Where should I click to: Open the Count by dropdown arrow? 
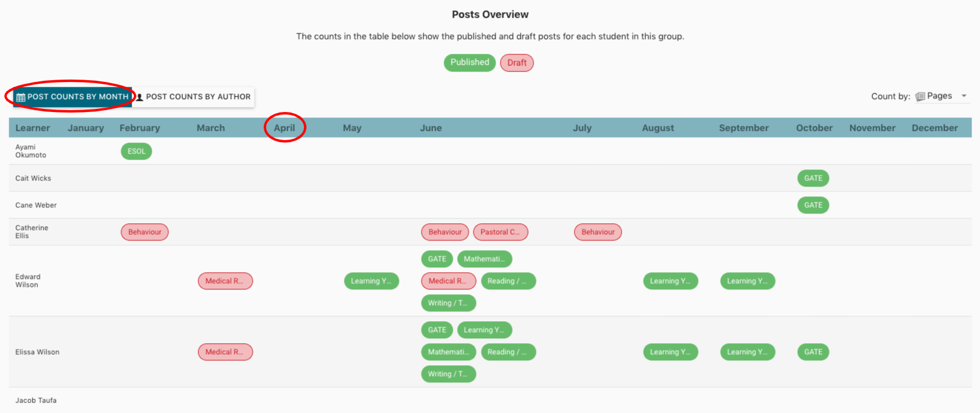point(964,96)
